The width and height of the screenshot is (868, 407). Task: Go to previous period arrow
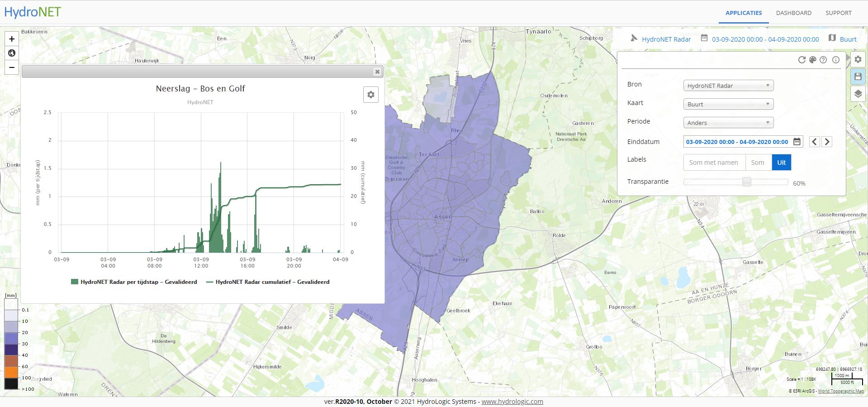tap(814, 142)
